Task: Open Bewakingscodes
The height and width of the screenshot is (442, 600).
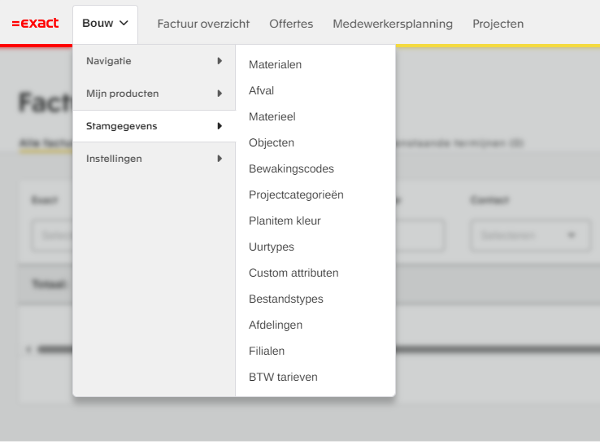Action: 291,169
